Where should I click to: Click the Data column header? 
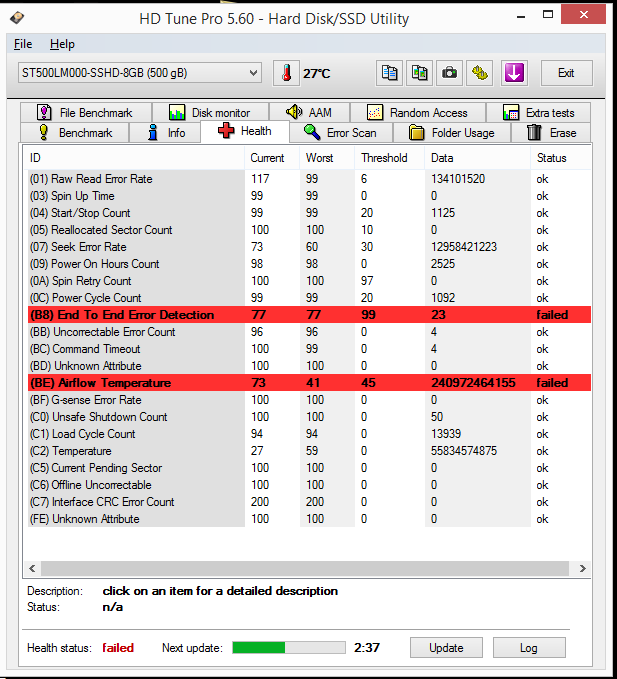478,158
